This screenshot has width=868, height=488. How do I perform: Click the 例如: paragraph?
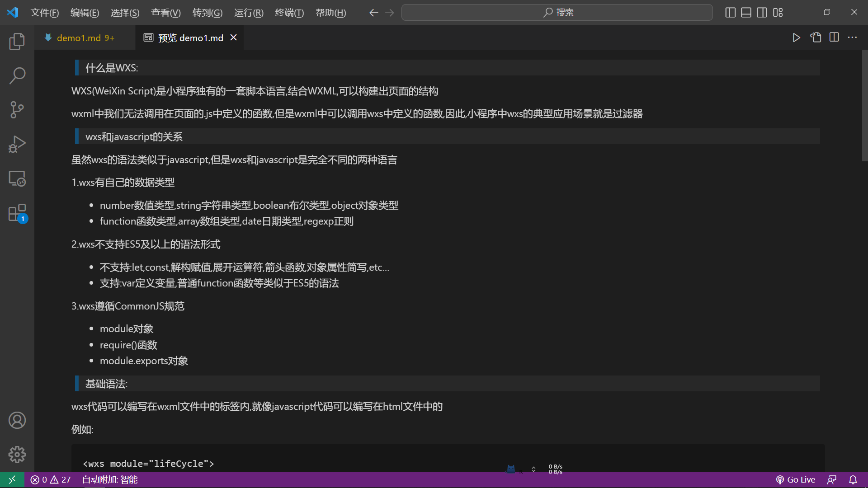pos(82,429)
